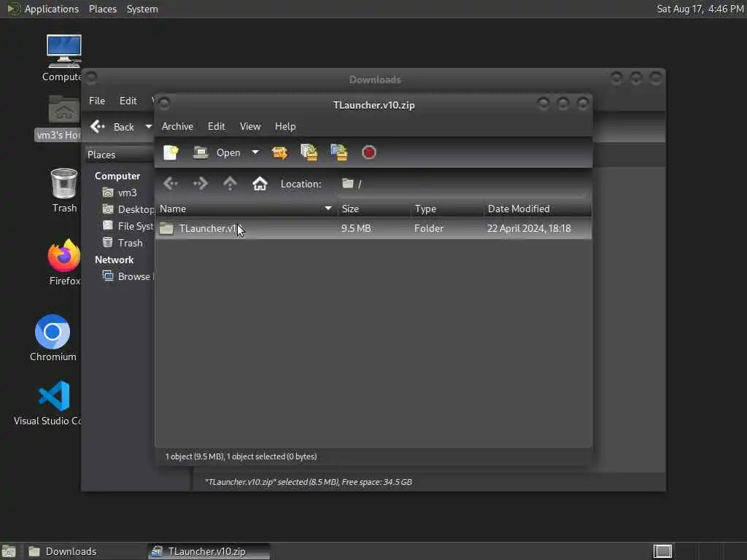Open the View menu in archive manager
Viewport: 747px width, 560px height.
coord(250,126)
